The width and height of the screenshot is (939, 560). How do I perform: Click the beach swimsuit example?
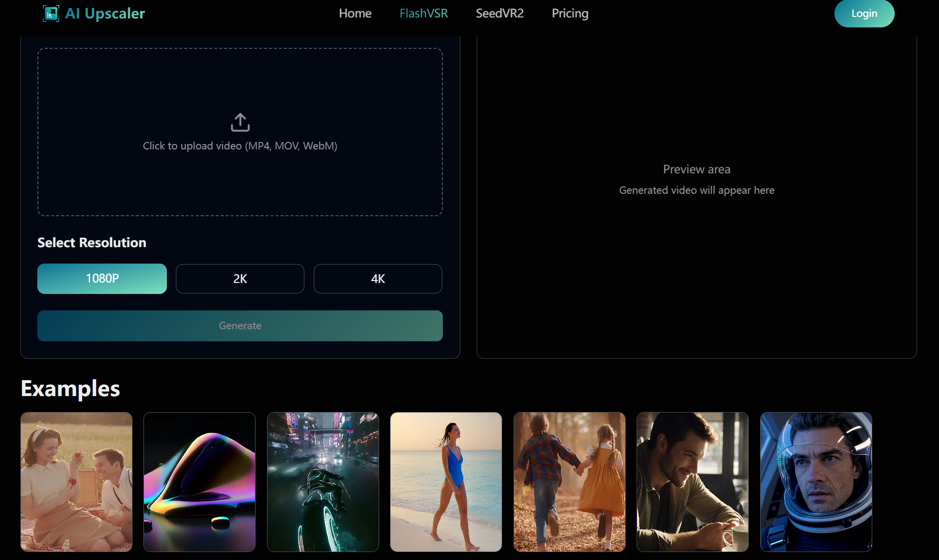pos(446,481)
